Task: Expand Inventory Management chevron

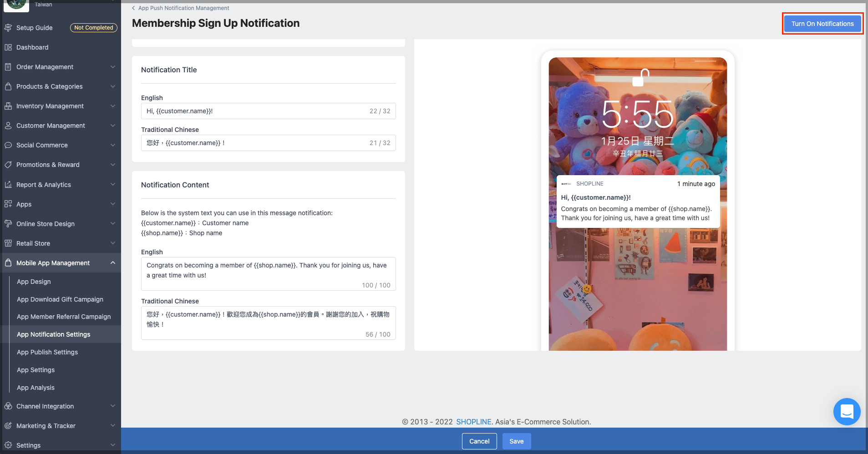Action: point(113,106)
